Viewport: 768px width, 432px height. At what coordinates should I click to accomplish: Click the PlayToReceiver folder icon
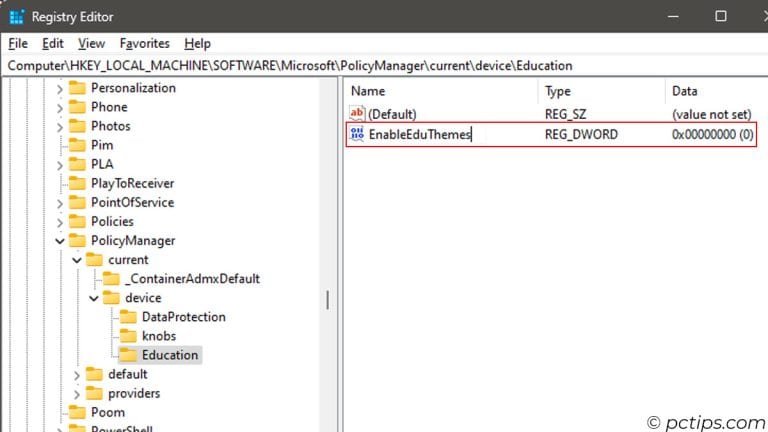pos(76,183)
